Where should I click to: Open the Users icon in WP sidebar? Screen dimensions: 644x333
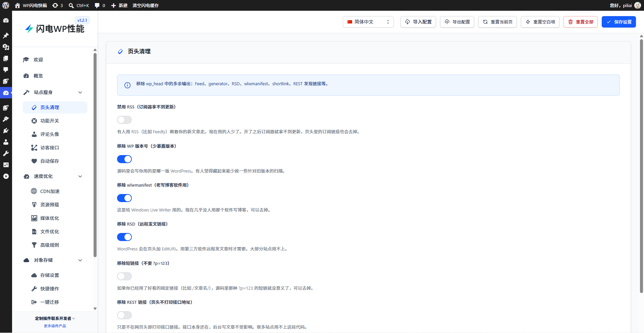6,142
